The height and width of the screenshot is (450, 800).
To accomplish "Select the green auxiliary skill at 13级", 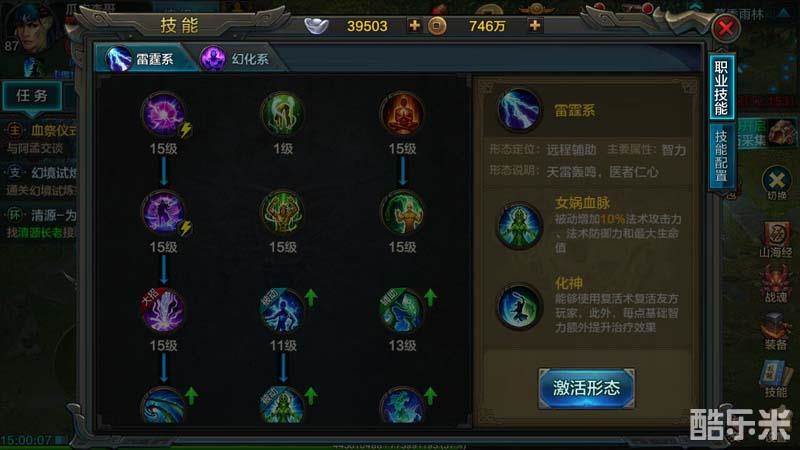I will pos(401,310).
